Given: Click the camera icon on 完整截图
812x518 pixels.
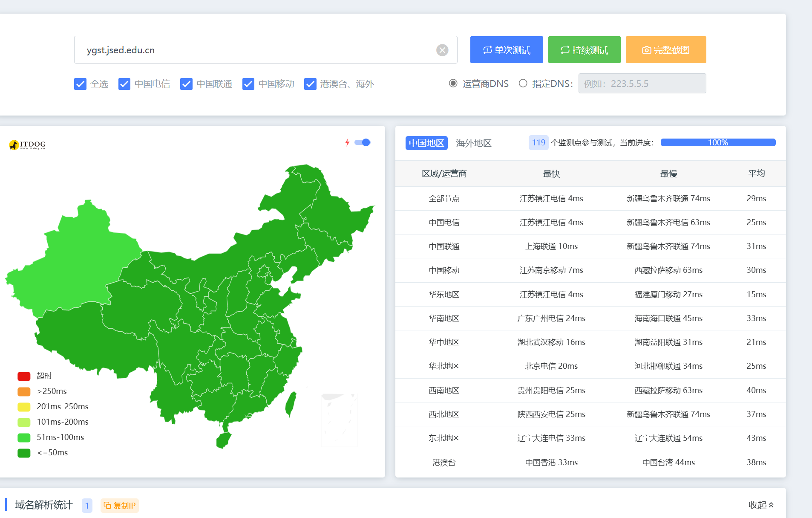Looking at the screenshot, I should [646, 50].
